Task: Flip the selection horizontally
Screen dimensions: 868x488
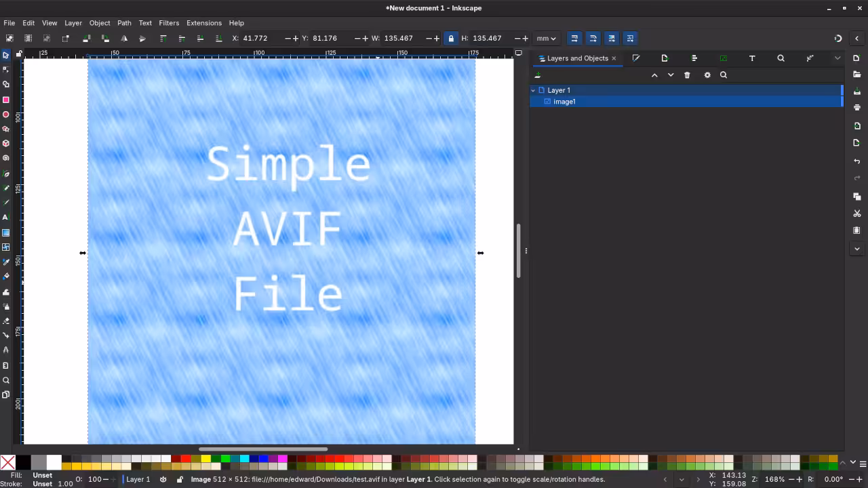Action: pos(125,38)
